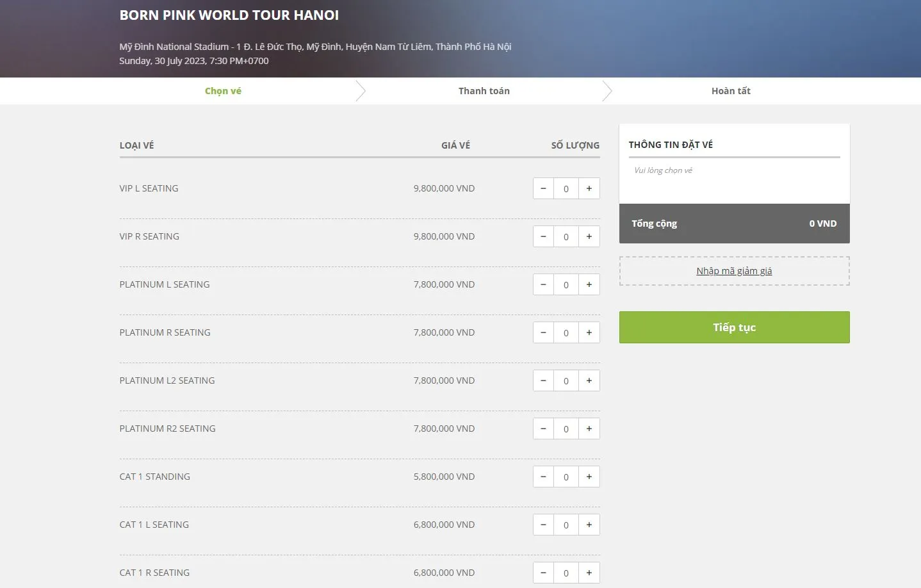Image resolution: width=921 pixels, height=588 pixels.
Task: Click PLATINUM L SEATING quantity input
Action: 566,284
